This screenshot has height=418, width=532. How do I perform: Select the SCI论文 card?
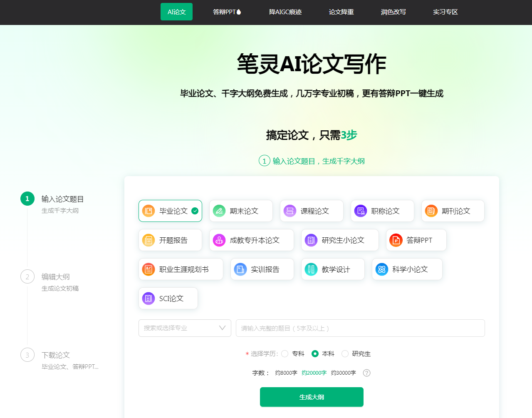point(168,299)
